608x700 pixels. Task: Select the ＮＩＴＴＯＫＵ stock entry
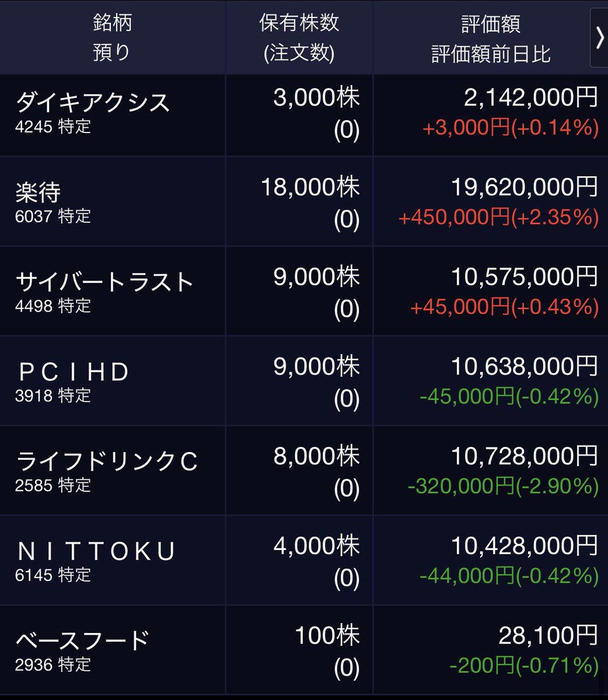click(x=304, y=560)
